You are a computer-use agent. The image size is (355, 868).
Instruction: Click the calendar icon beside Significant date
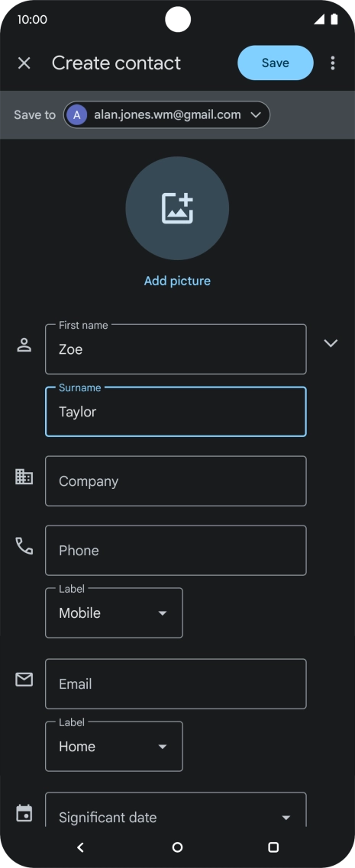pyautogui.click(x=24, y=813)
